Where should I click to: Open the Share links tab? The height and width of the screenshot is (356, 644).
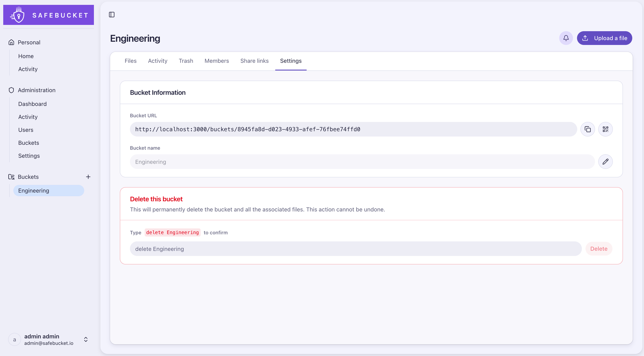click(255, 61)
